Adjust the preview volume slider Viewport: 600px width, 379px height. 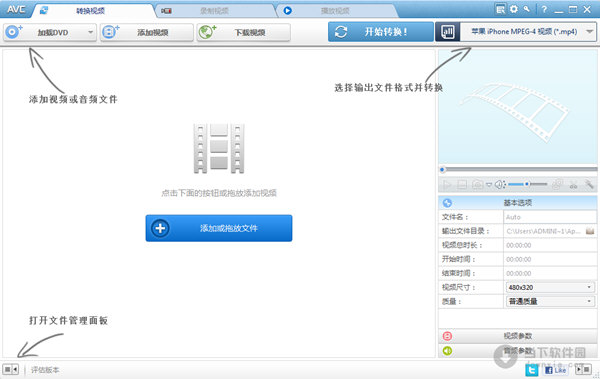pos(528,185)
